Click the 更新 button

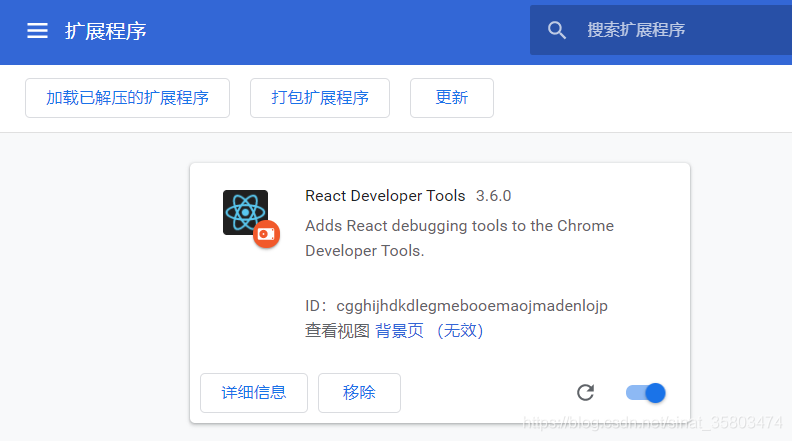452,98
